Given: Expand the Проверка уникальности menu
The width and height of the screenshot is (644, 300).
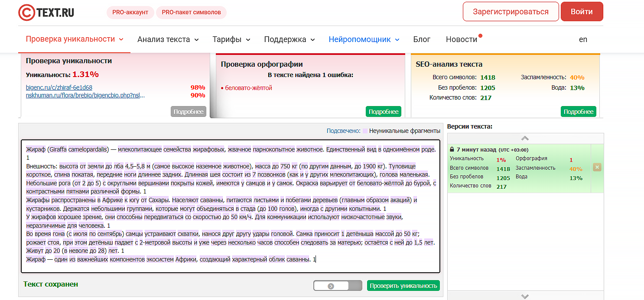Looking at the screenshot, I should click(75, 39).
